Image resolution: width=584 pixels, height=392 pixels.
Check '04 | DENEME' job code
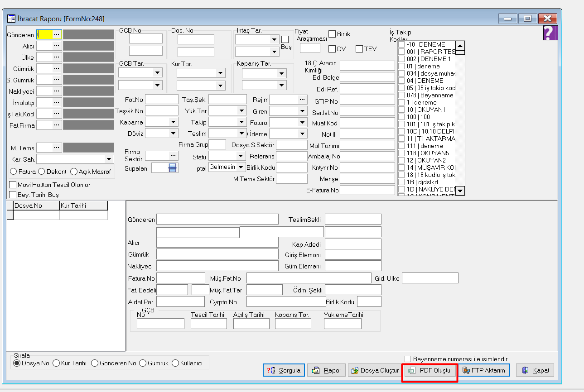coord(401,81)
